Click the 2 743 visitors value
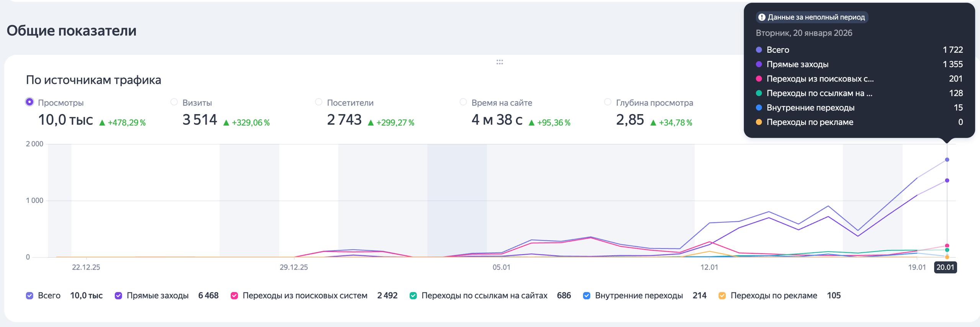 (344, 120)
